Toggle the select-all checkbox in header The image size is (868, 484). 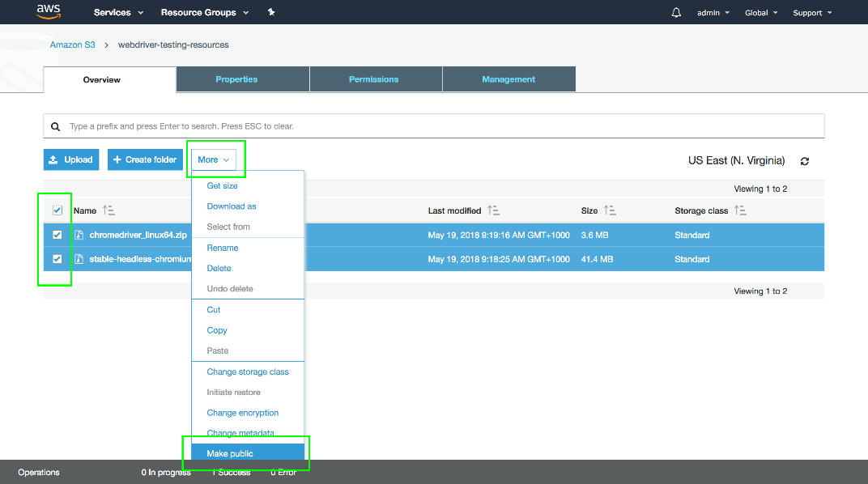(57, 210)
